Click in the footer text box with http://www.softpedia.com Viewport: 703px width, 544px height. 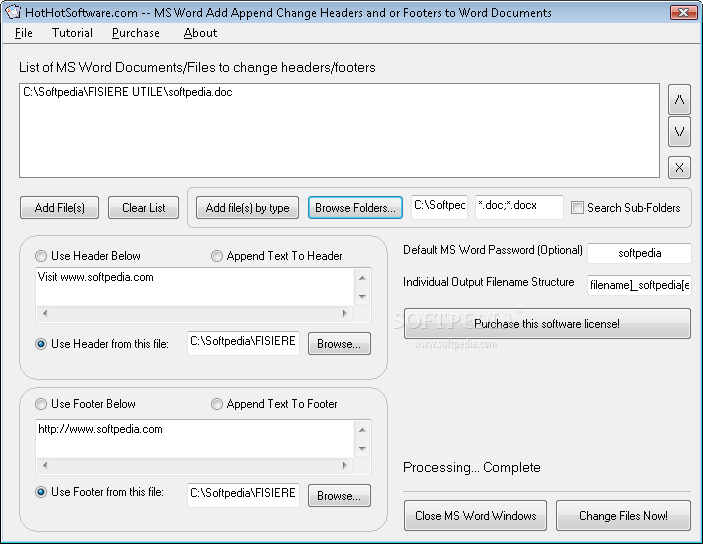point(195,439)
